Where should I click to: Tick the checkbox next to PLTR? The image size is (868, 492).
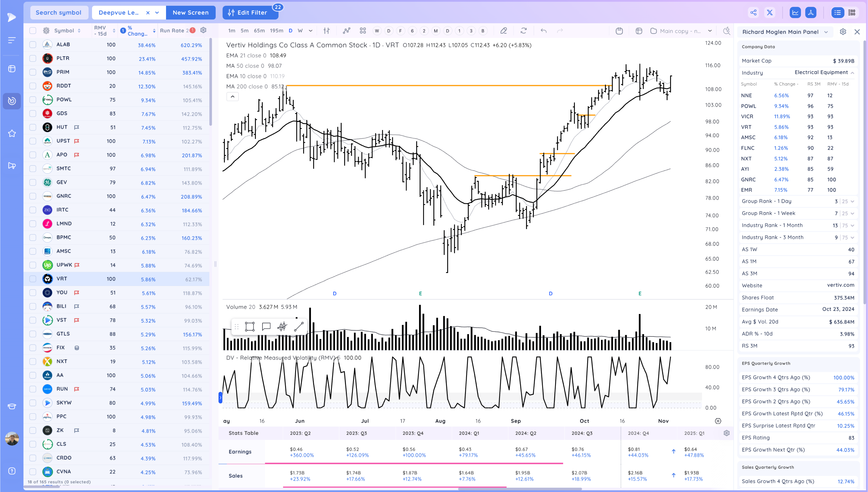click(33, 58)
